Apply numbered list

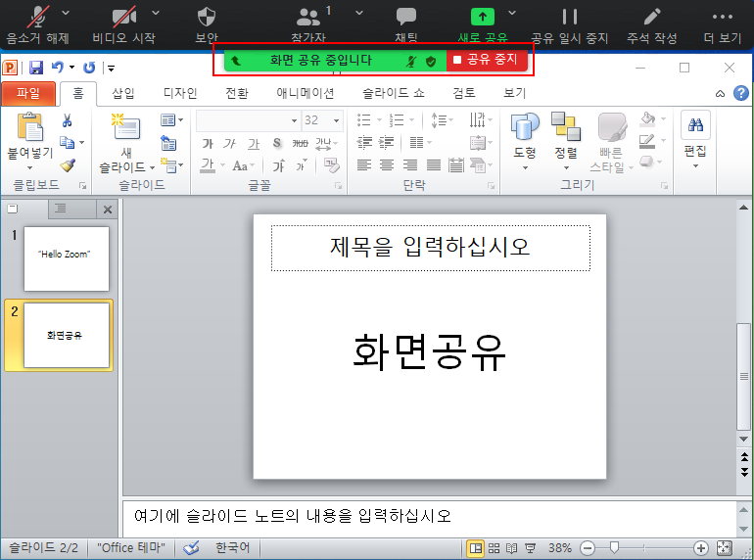(x=397, y=120)
